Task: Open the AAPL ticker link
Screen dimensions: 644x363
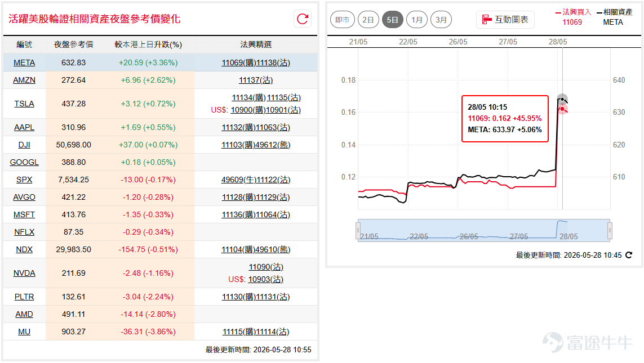Action: coord(24,128)
